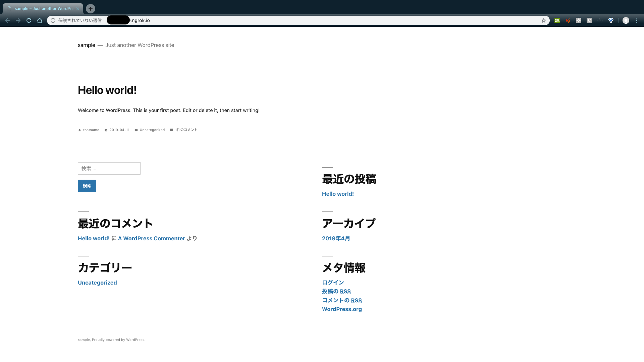Click Proudly powered by WordPress footer link
Image resolution: width=644 pixels, height=362 pixels.
(118, 340)
